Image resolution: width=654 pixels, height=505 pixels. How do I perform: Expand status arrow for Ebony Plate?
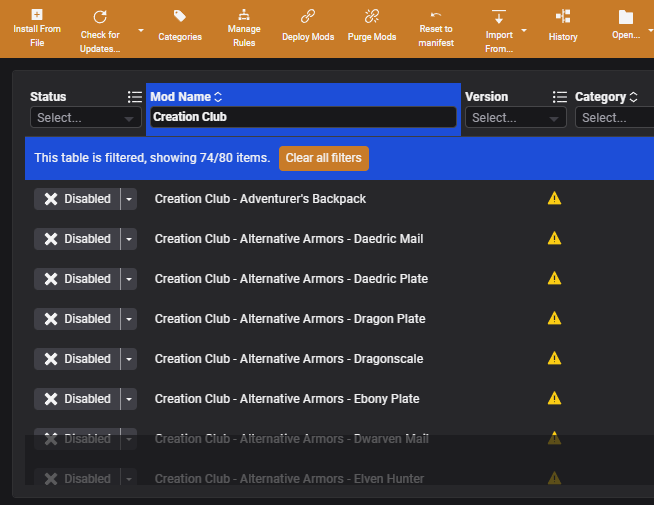pos(129,399)
